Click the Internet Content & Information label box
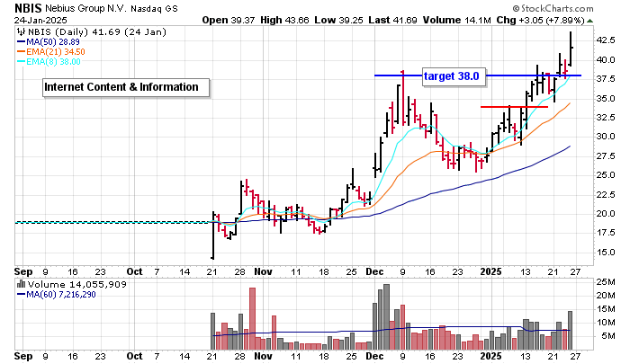This screenshot has height=364, width=630. pos(126,87)
